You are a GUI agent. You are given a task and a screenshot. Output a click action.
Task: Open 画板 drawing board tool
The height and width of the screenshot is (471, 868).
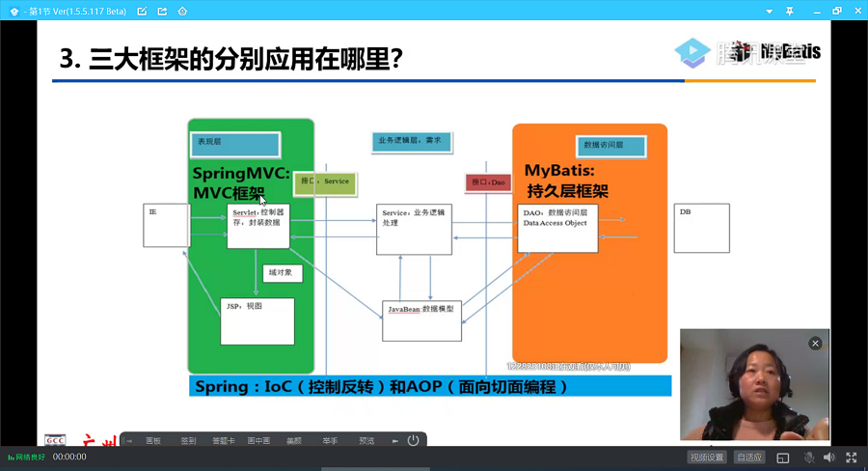152,440
